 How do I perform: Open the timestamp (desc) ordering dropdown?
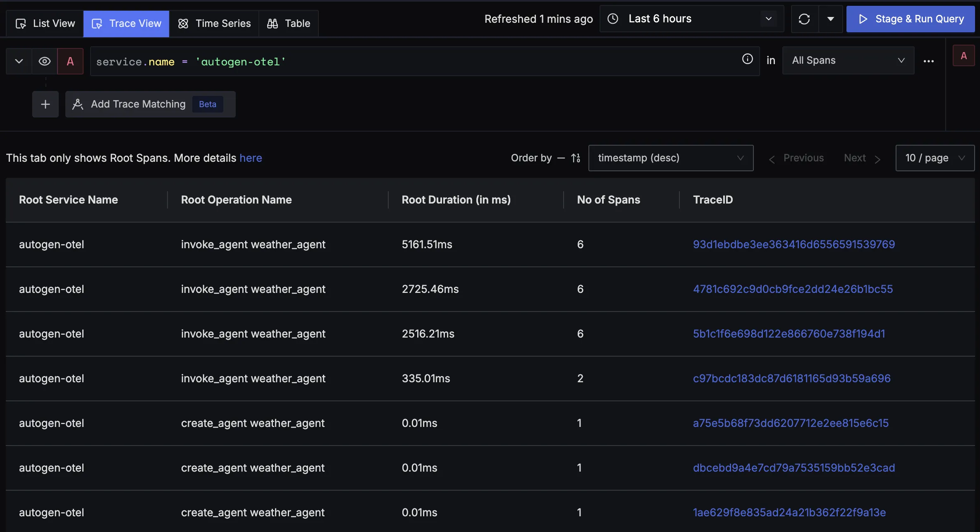pos(670,158)
